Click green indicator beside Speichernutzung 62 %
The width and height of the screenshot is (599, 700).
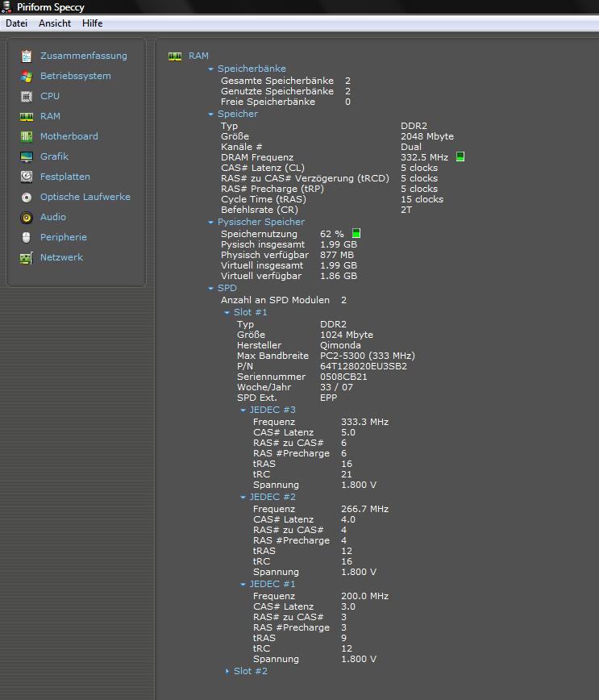356,233
